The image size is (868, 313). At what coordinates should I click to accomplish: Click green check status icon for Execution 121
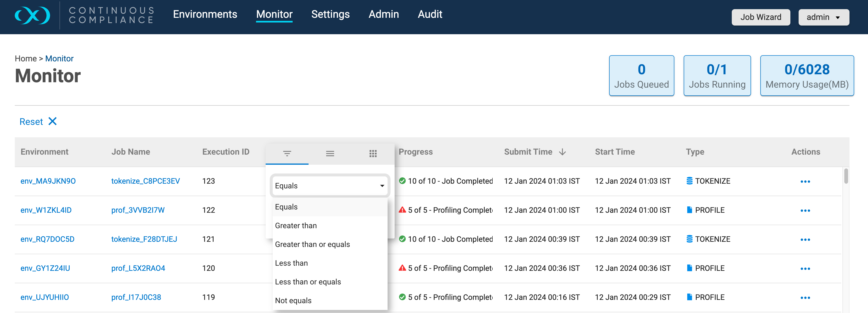pos(402,239)
